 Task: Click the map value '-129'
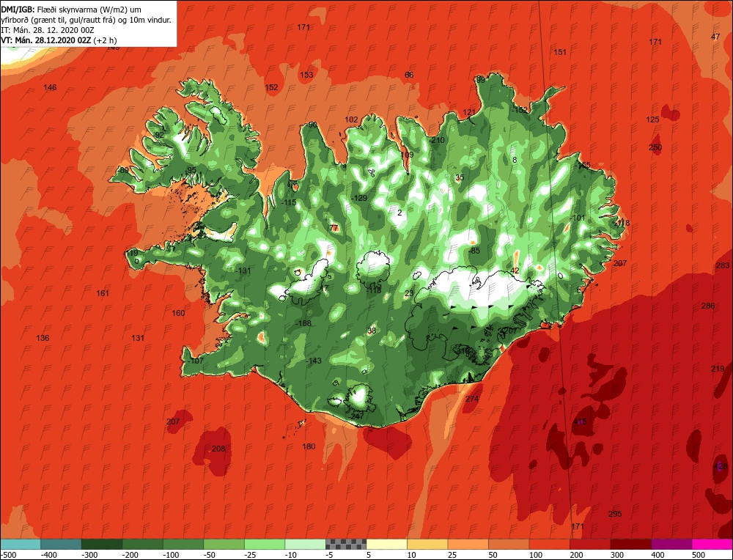coord(359,198)
